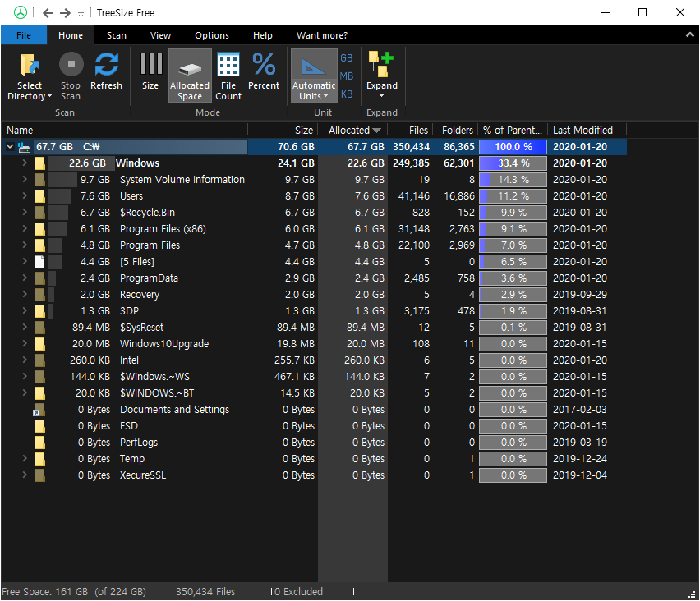Refresh the directory scan

(x=106, y=71)
